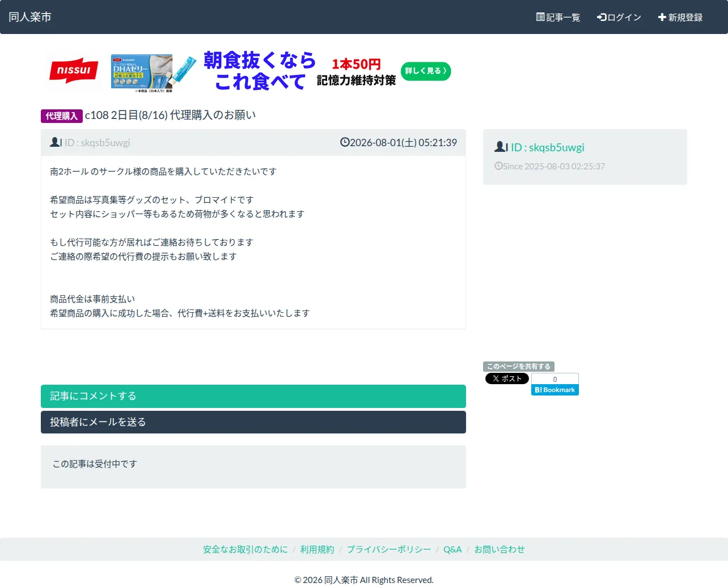The height and width of the screenshot is (587, 728).
Task: Click the line 希望商品の購入に成功した場合
Action: tap(180, 313)
